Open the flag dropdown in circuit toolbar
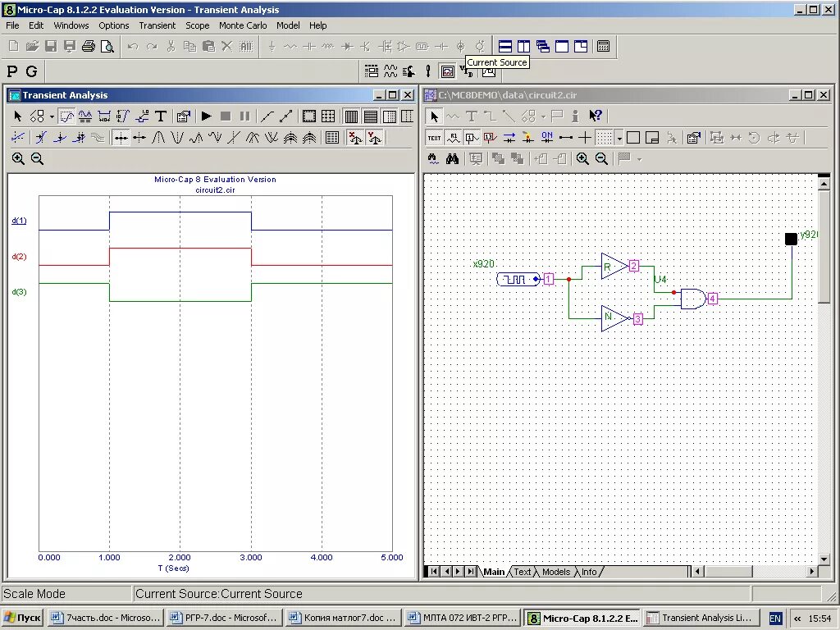 click(x=639, y=159)
